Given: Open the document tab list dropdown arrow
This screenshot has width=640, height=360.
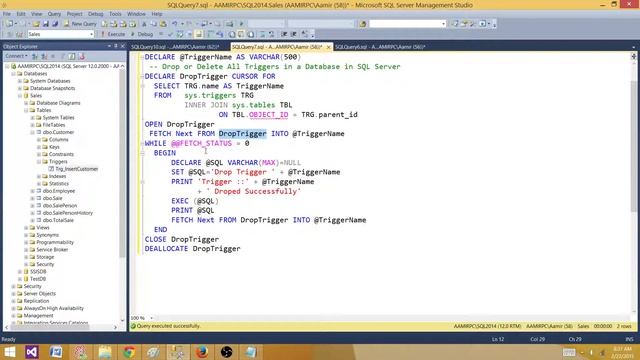Looking at the screenshot, I should point(633,47).
